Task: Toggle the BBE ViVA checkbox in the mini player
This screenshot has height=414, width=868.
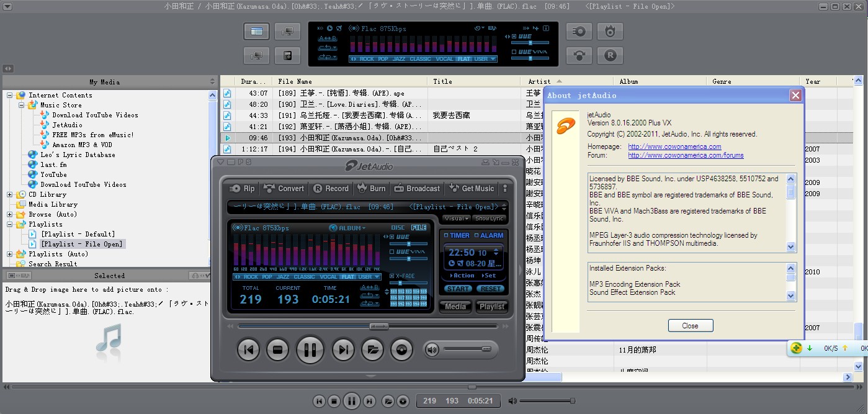Action: (392, 251)
